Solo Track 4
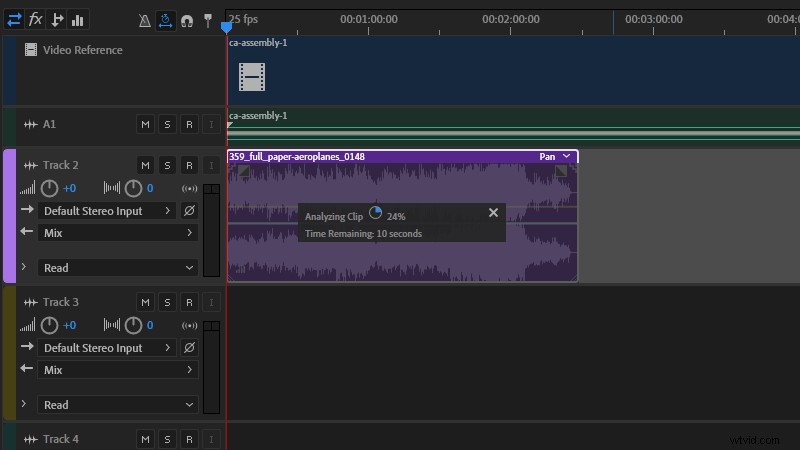This screenshot has width=800, height=450. tap(167, 439)
